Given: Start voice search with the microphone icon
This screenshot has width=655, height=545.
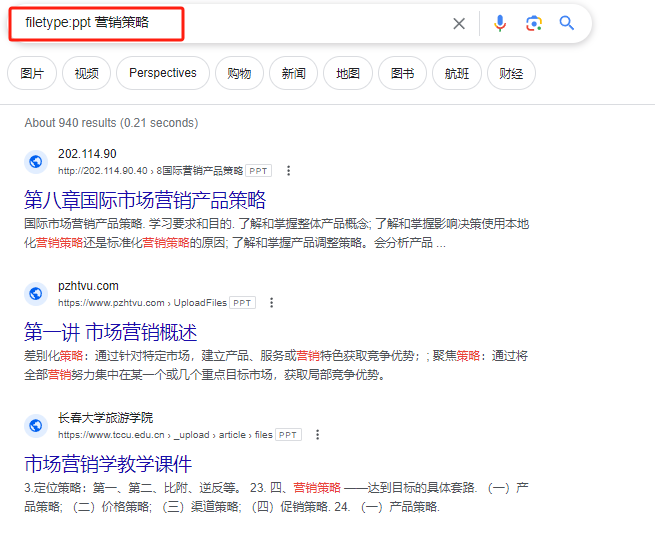Looking at the screenshot, I should (500, 23).
